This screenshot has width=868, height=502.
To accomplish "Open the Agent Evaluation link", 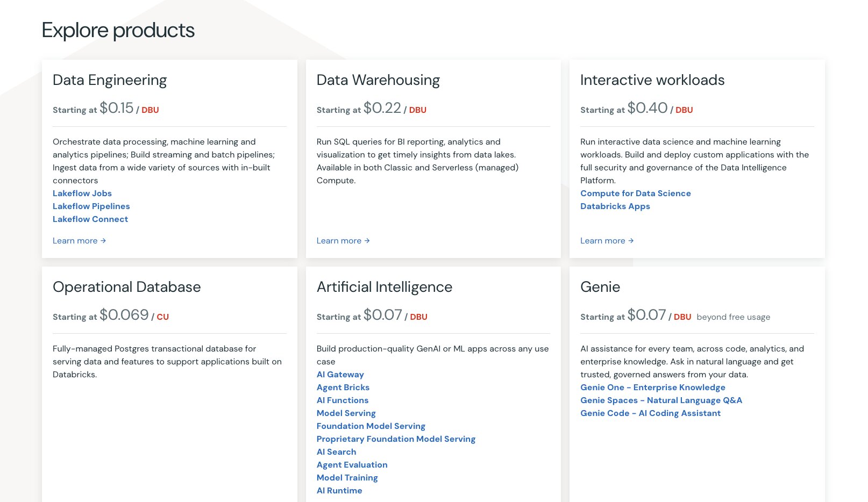I will pyautogui.click(x=352, y=465).
